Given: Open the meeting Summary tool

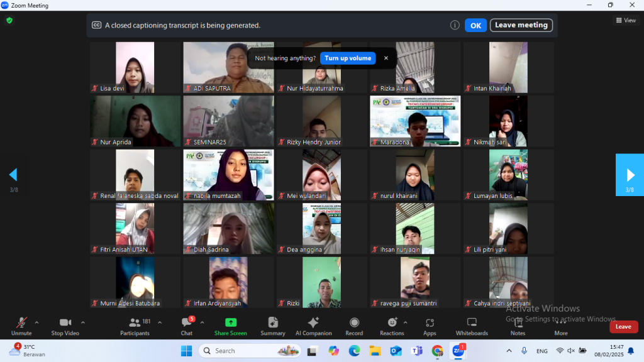Looking at the screenshot, I should (273, 326).
